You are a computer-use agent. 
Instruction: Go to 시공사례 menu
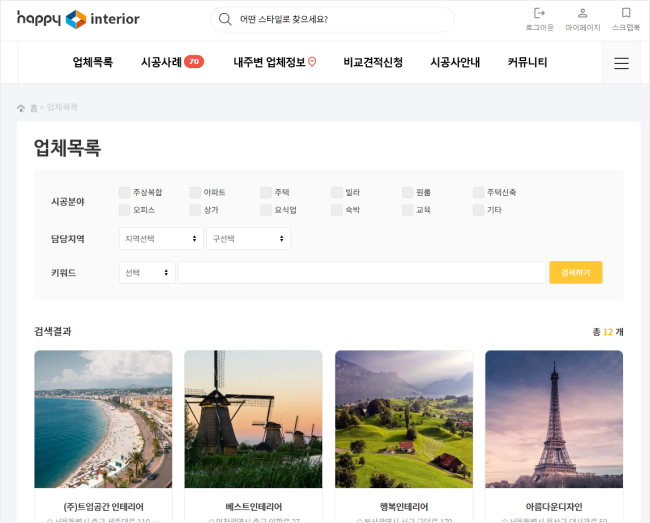[161, 62]
